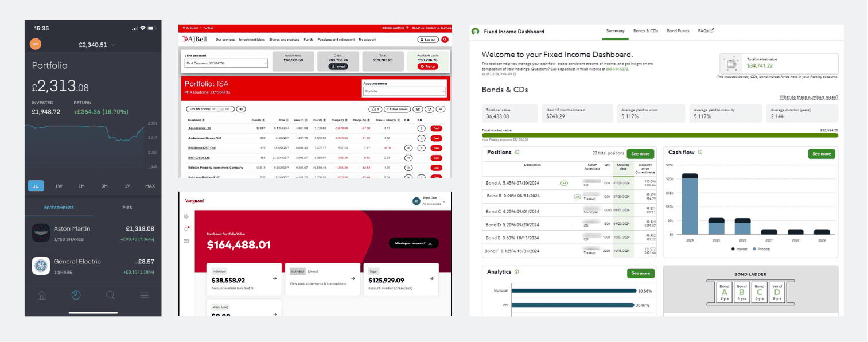Click the info icon beside Live UK pricing
This screenshot has width=868, height=342.
point(241,108)
